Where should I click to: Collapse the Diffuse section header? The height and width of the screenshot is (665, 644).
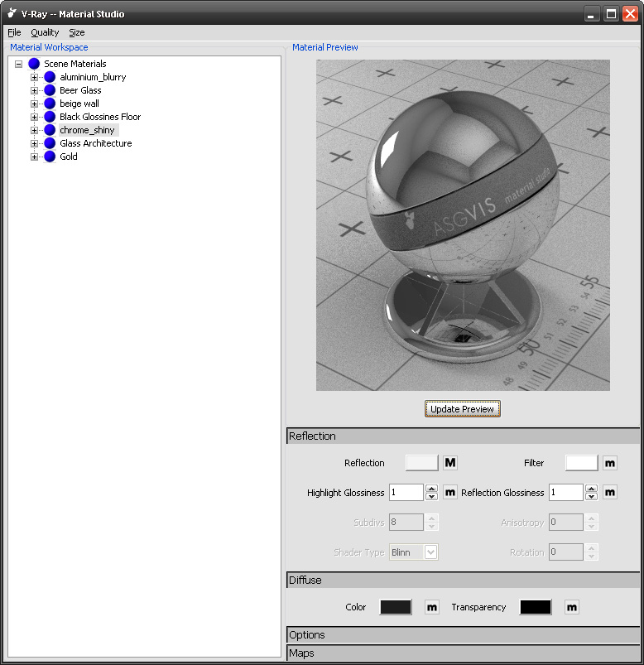463,580
